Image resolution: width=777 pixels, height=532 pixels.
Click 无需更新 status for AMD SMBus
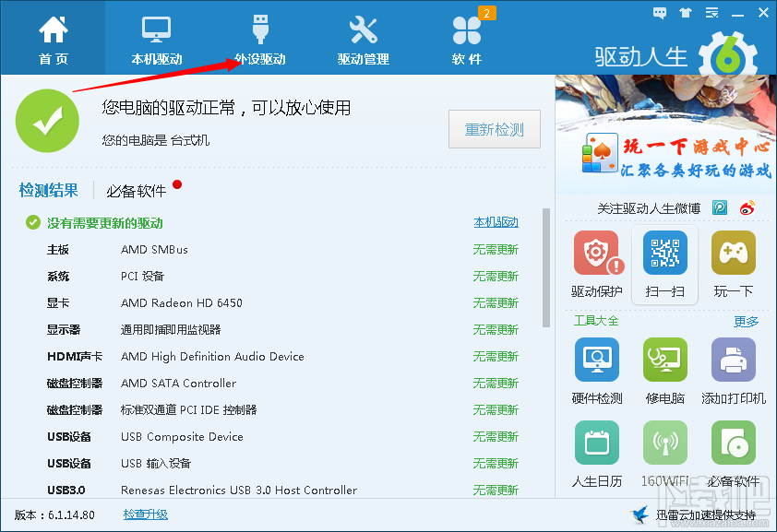click(x=496, y=250)
